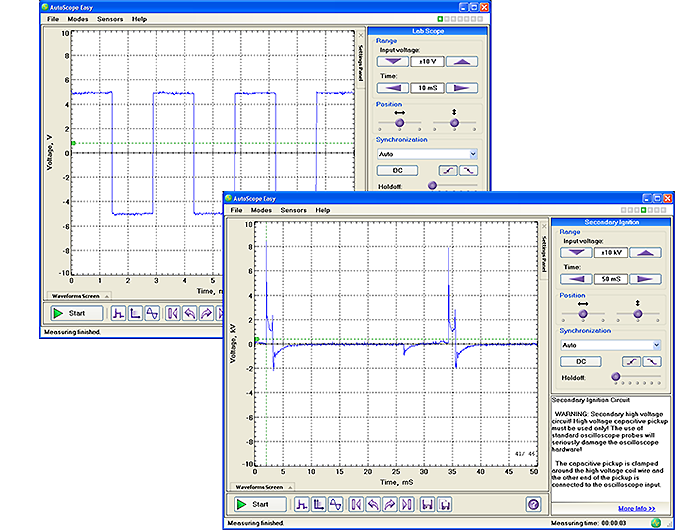Screen dimensions: 675x530
Task: Click vertical position slider in Lab Scope panel
Action: pyautogui.click(x=454, y=123)
